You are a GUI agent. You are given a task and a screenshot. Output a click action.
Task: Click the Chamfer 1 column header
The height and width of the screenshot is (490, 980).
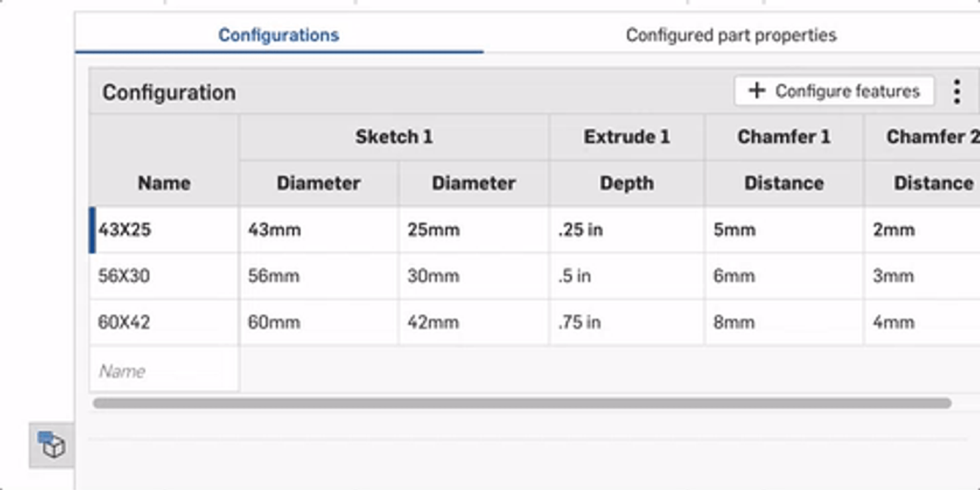783,137
